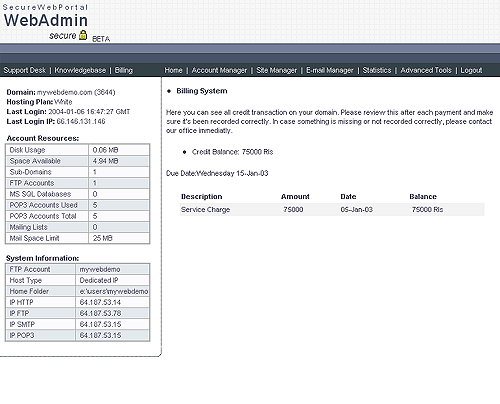Click the WebAdmin logo
This screenshot has height=404, width=500.
point(46,20)
